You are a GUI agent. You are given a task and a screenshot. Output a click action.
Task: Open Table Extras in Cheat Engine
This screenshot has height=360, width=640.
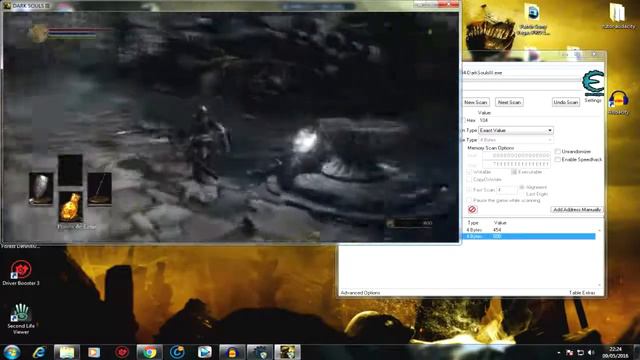pos(582,293)
